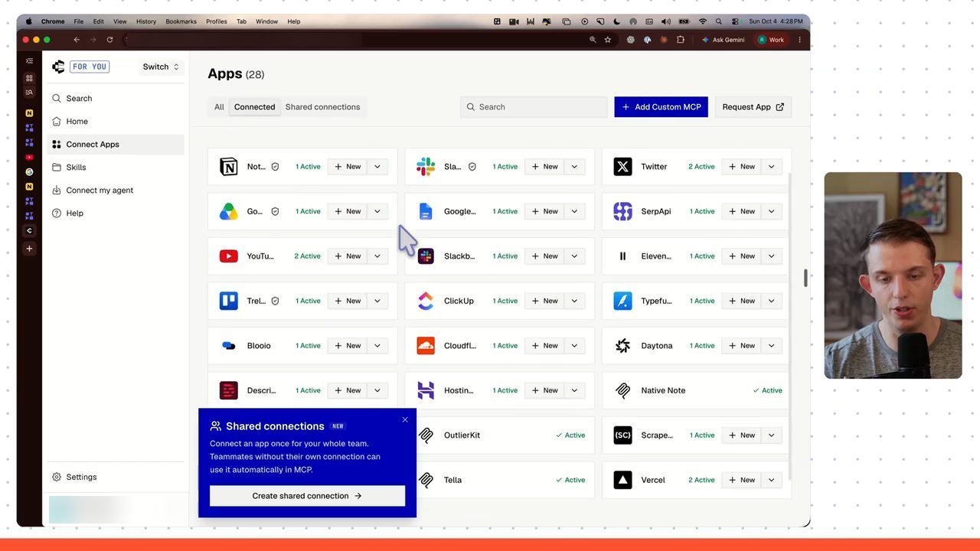The image size is (980, 551).
Task: Click the Twitter X app icon
Action: point(622,167)
